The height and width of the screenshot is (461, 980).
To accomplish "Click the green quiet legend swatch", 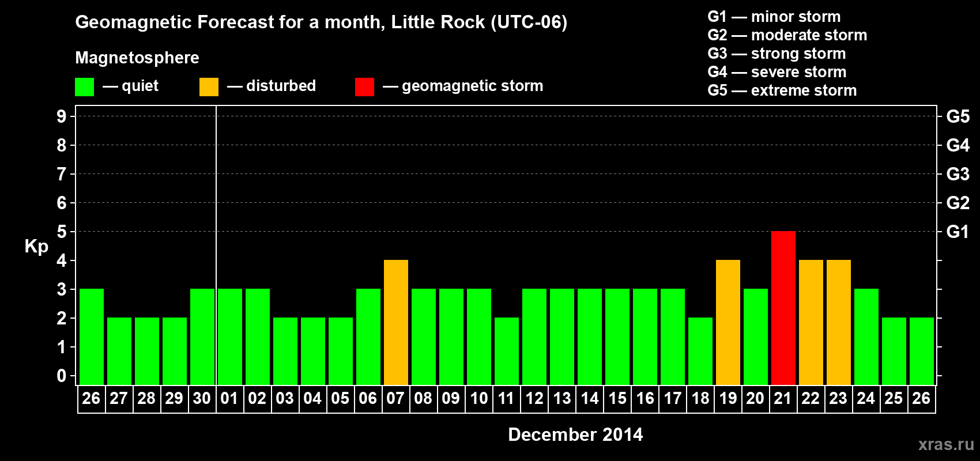I will coord(84,86).
